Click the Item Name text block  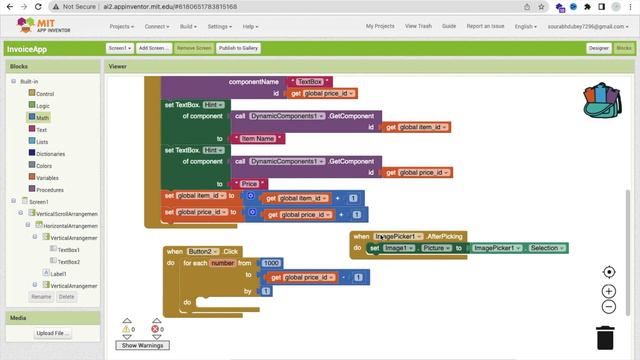[x=258, y=138]
